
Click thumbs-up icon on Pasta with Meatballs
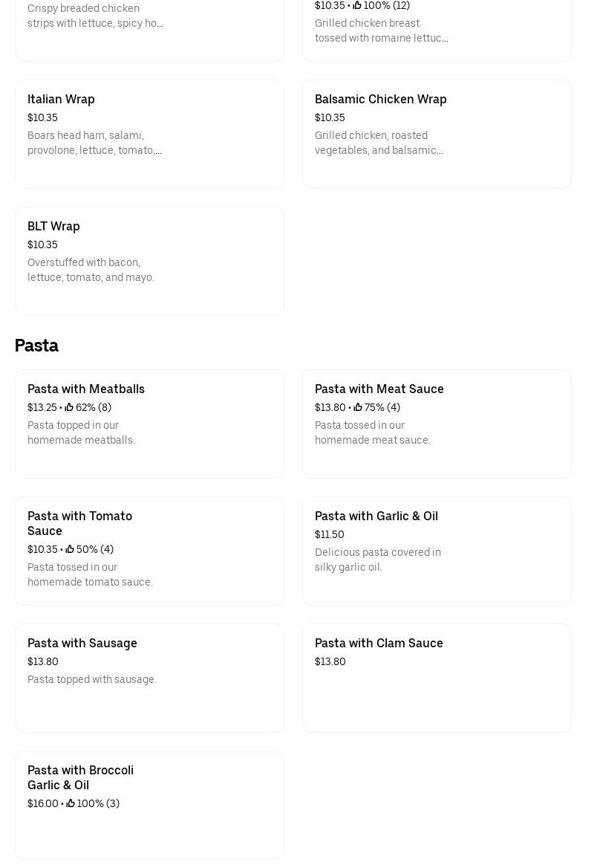tap(69, 407)
